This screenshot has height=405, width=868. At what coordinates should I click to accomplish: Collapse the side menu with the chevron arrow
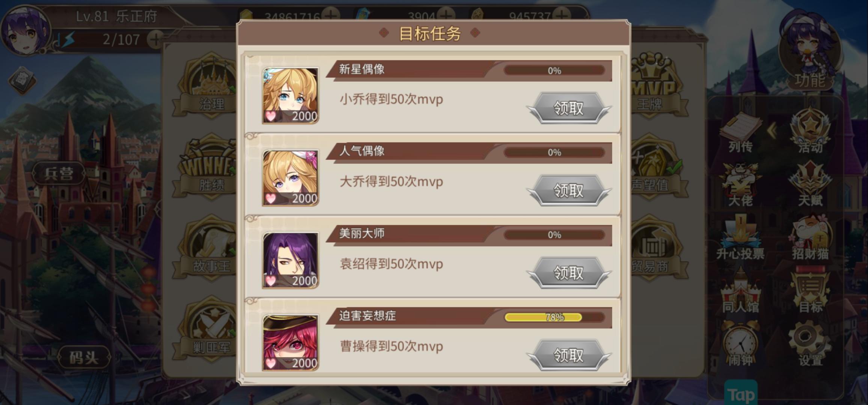pyautogui.click(x=772, y=131)
